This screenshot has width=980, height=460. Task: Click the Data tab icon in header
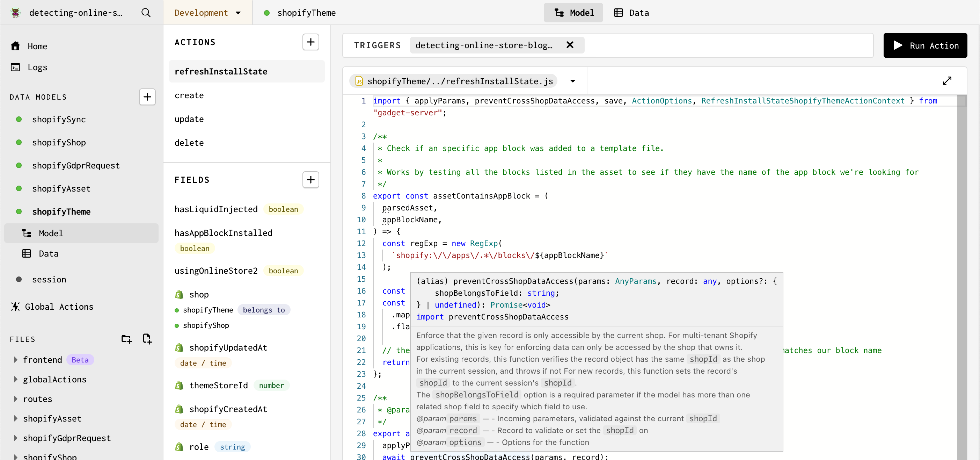coord(619,13)
